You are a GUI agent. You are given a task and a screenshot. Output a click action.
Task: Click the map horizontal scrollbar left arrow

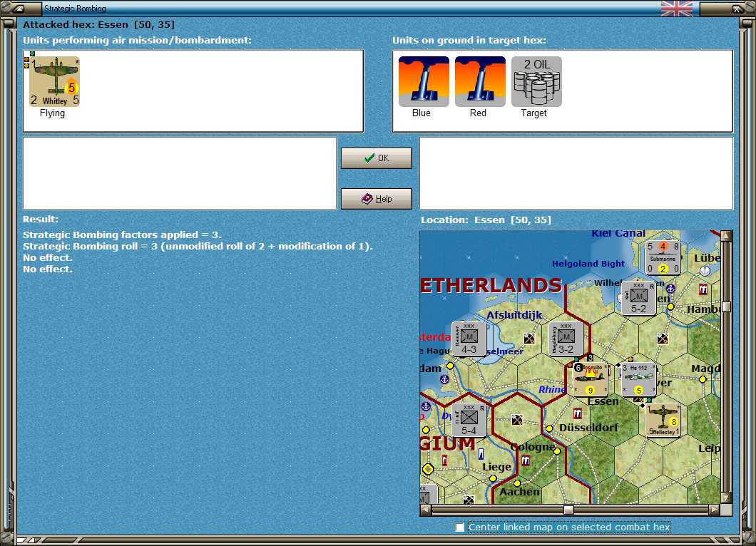(x=425, y=510)
